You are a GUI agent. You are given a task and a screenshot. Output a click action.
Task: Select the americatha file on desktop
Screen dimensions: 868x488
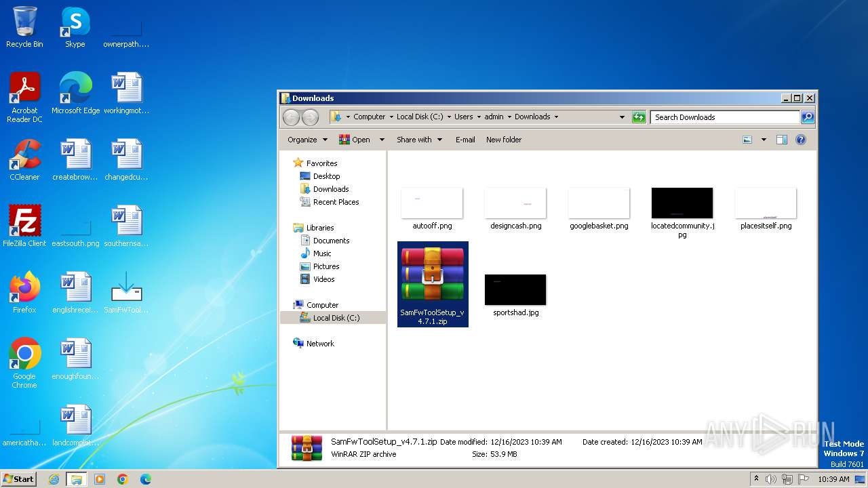(24, 430)
